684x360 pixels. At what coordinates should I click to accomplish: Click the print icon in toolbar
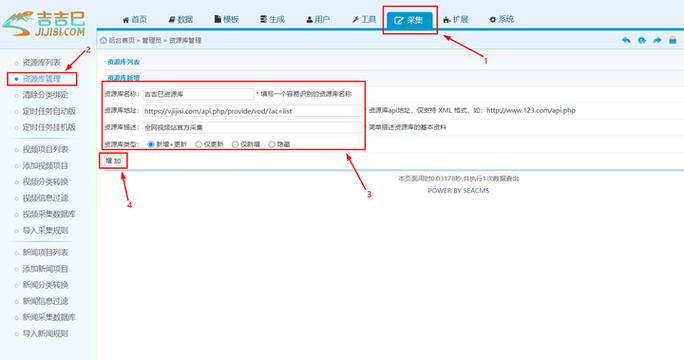673,40
